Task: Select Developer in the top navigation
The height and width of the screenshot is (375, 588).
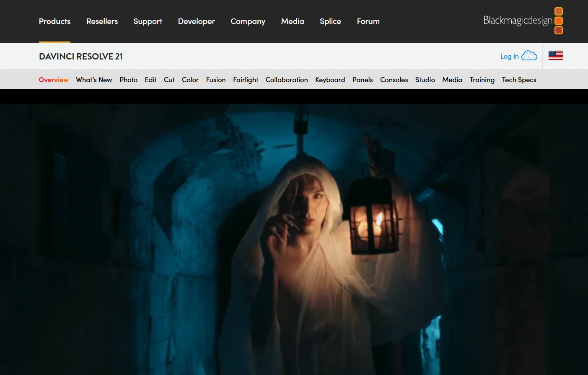Action: click(196, 21)
